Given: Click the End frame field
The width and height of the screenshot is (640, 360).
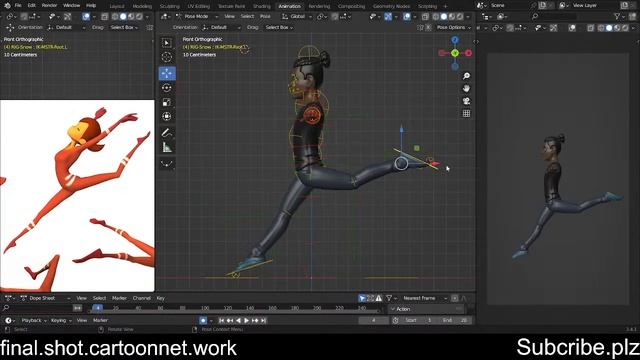Looking at the screenshot, I should (x=454, y=321).
